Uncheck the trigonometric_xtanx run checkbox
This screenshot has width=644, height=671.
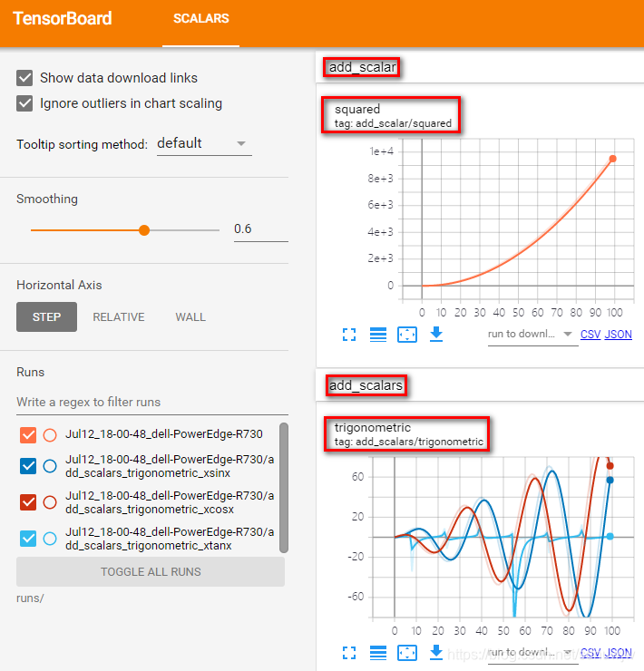click(x=28, y=539)
